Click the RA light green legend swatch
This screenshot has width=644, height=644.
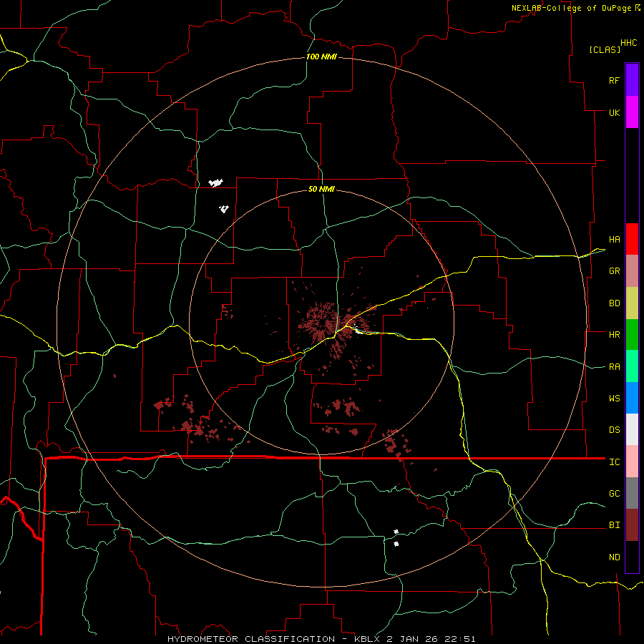[x=632, y=366]
